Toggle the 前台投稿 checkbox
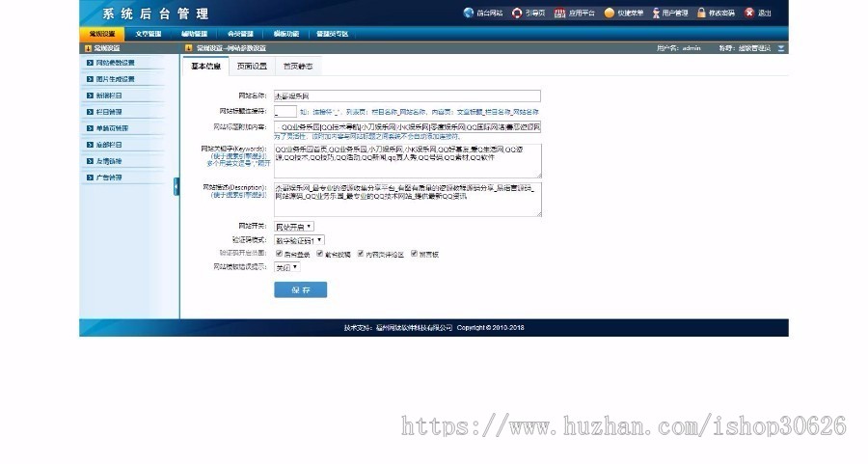The height and width of the screenshot is (464, 868). click(319, 254)
